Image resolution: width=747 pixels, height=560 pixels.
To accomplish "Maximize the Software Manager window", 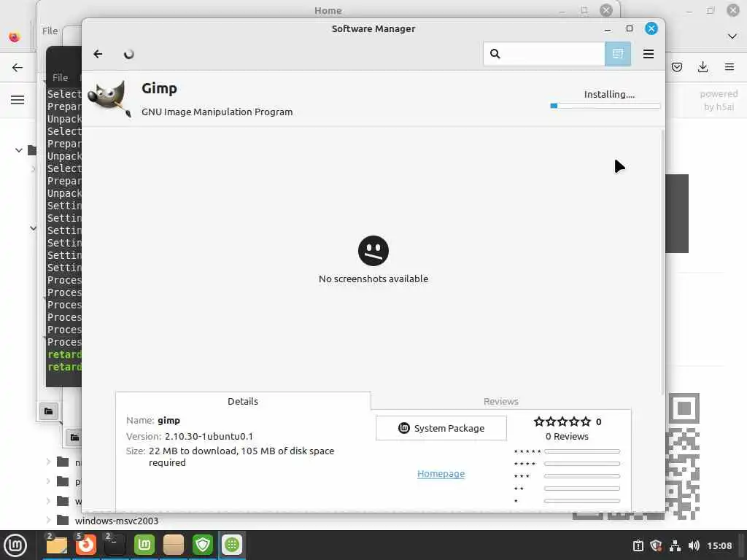I will click(x=630, y=28).
